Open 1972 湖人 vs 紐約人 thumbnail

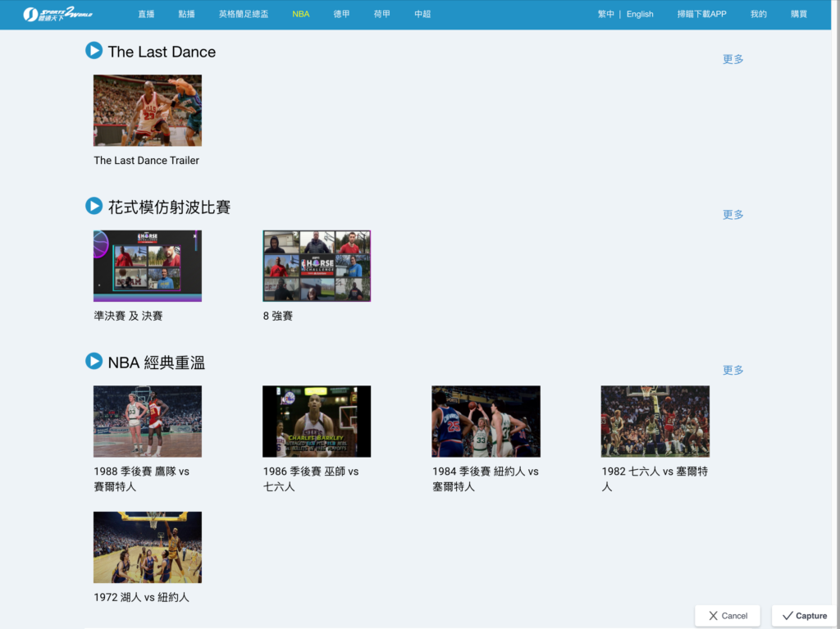coord(148,547)
